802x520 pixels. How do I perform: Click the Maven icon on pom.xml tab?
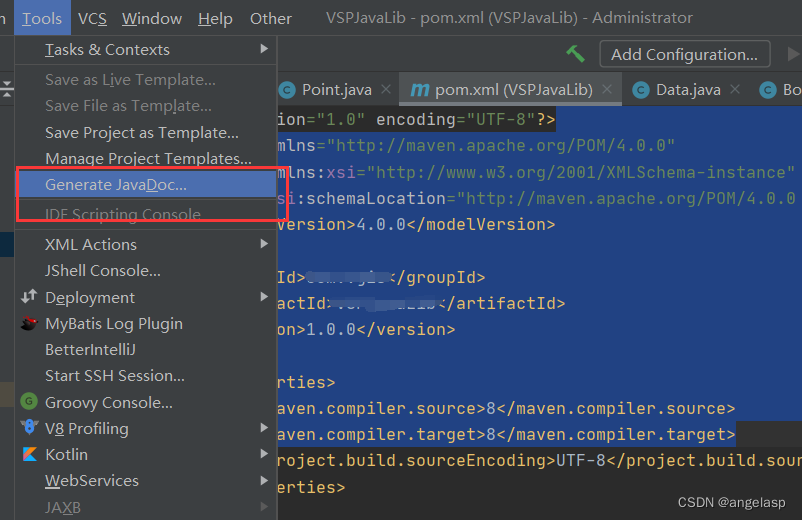point(418,90)
